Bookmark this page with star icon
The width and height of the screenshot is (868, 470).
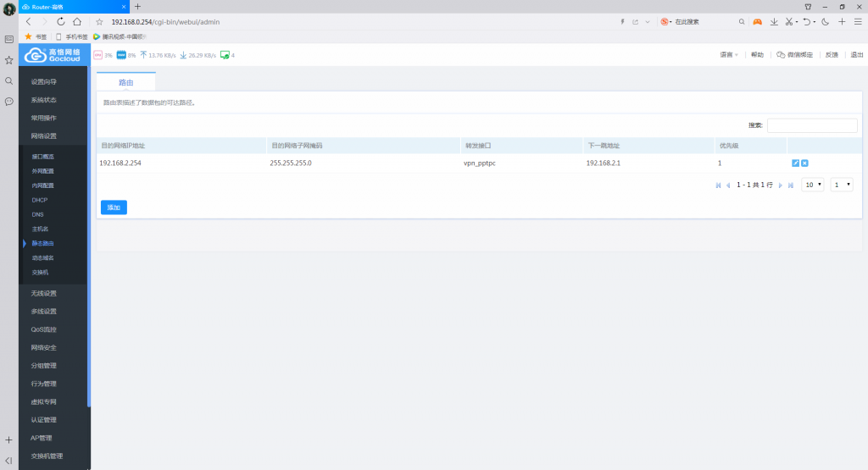click(99, 22)
